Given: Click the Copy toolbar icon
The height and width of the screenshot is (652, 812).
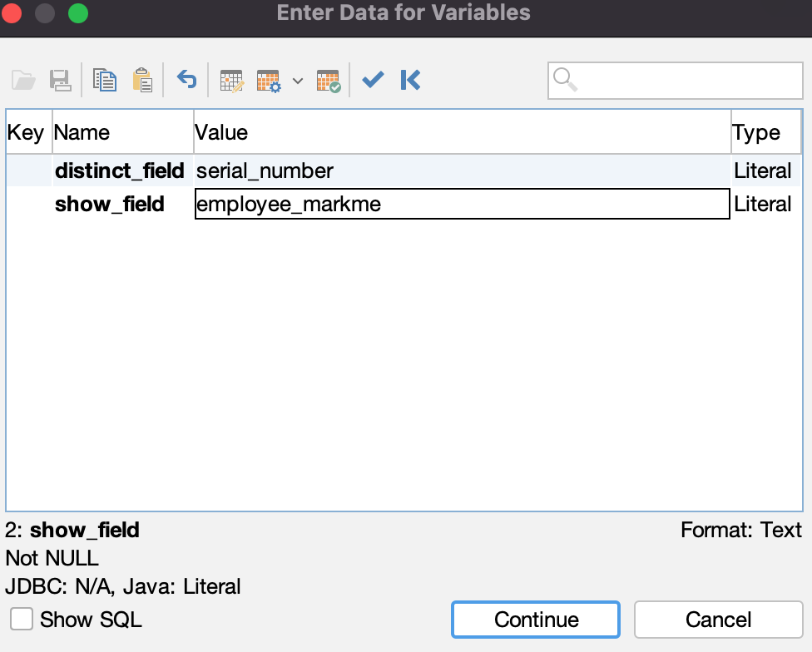Looking at the screenshot, I should pyautogui.click(x=105, y=80).
